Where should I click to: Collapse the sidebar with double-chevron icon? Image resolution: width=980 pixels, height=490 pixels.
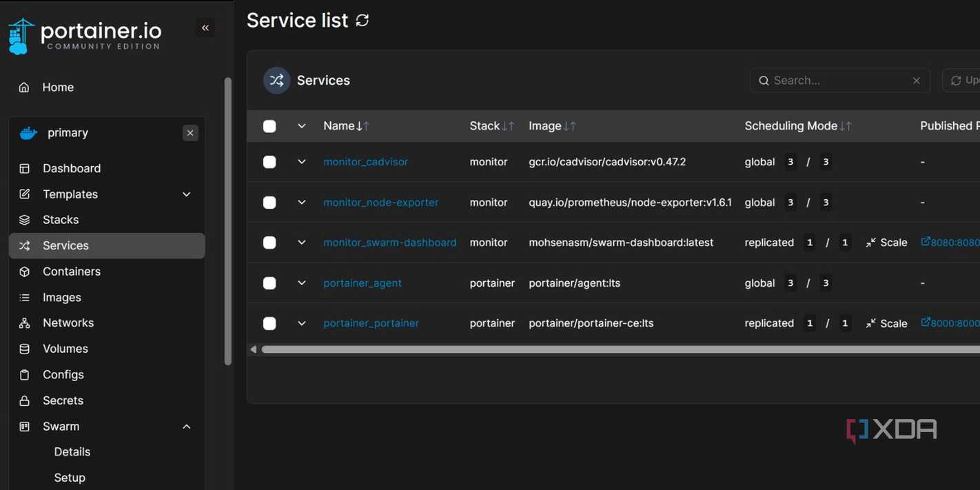point(205,28)
